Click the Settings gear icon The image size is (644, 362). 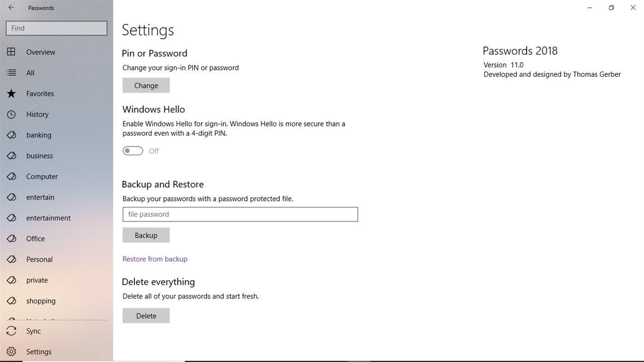point(11,351)
